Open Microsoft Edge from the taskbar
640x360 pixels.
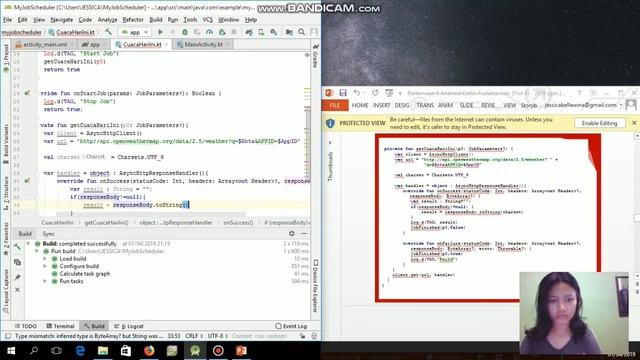click(80, 351)
